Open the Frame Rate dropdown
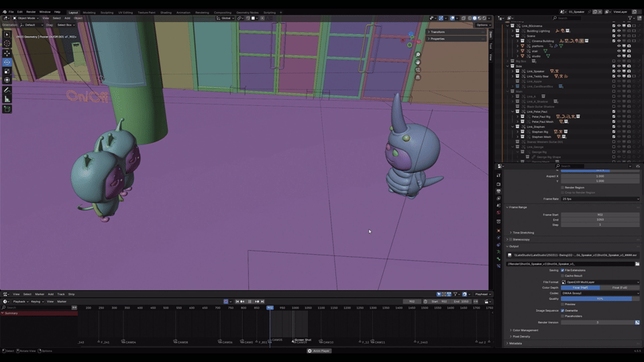Image resolution: width=644 pixels, height=362 pixels. coord(600,199)
